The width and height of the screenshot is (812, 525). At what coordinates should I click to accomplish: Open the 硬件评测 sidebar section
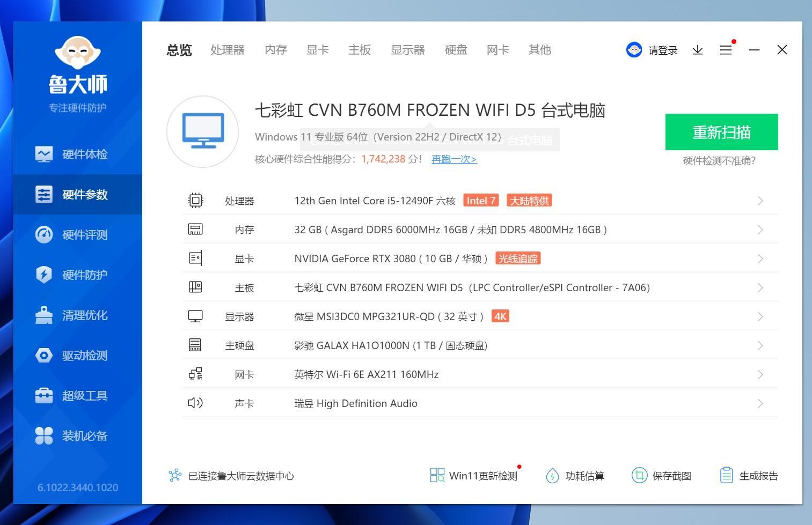78,234
